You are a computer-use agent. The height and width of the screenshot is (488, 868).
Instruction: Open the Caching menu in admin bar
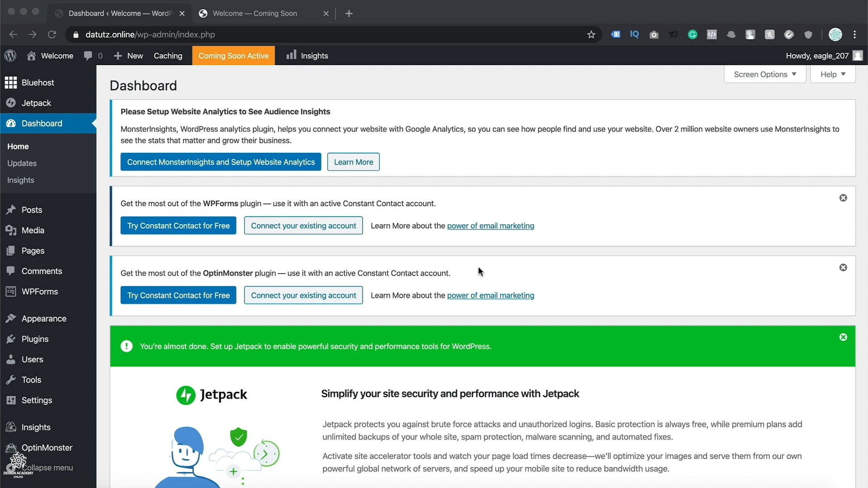[x=168, y=56]
